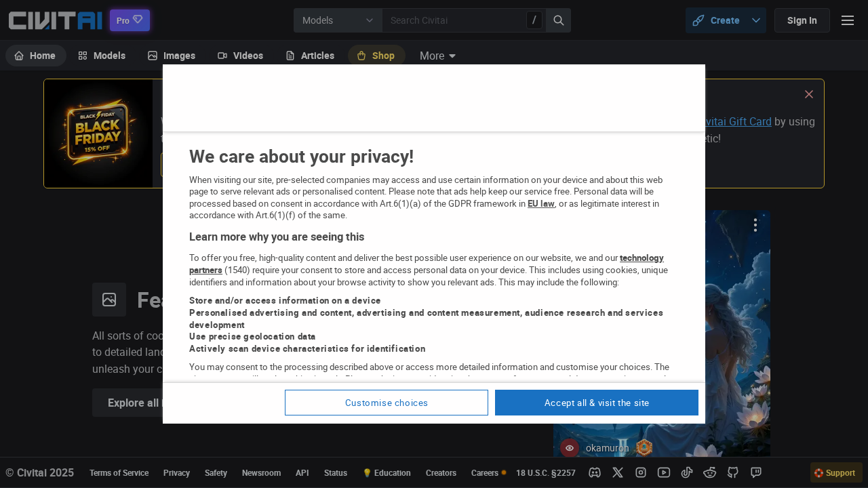Toggle the eye visibility icon on okamuron's image
Image resolution: width=868 pixels, height=488 pixels.
click(569, 447)
